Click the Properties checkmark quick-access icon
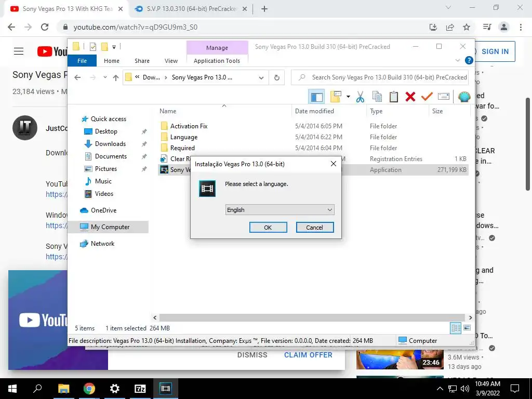Viewport: 532px width, 399px height. click(x=92, y=47)
